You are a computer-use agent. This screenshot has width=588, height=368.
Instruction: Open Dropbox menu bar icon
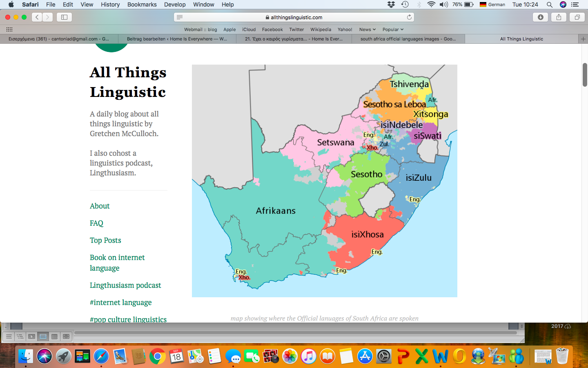click(x=391, y=4)
